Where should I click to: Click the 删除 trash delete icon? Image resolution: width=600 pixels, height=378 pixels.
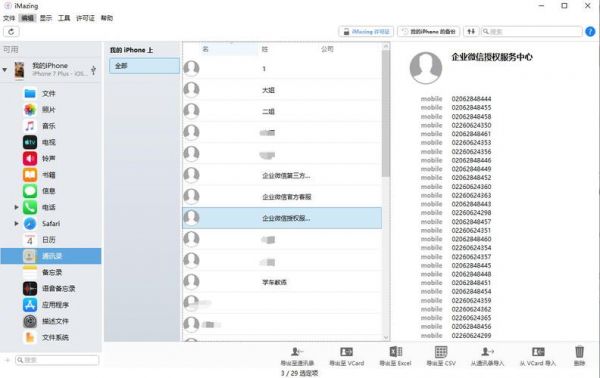(x=579, y=356)
